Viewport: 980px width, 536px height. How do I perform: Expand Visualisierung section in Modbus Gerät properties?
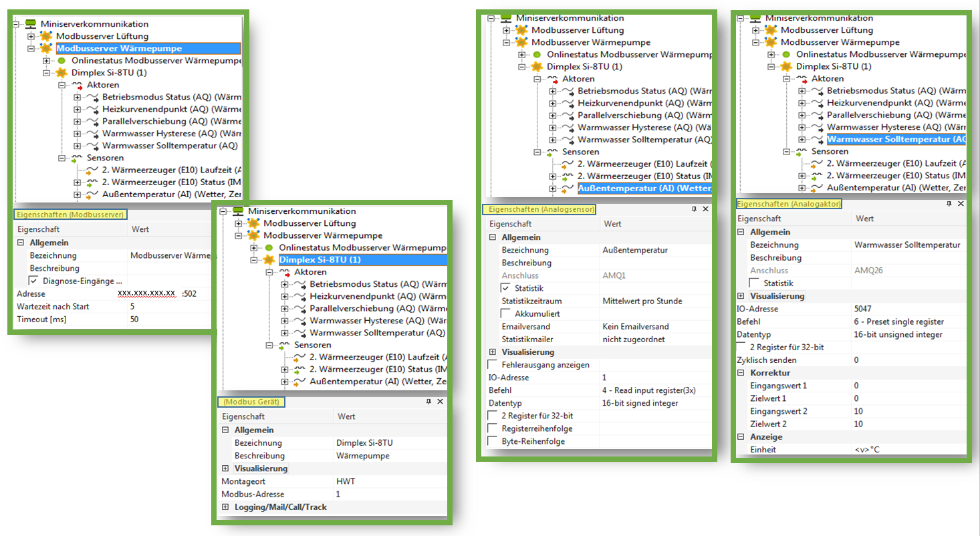225,468
